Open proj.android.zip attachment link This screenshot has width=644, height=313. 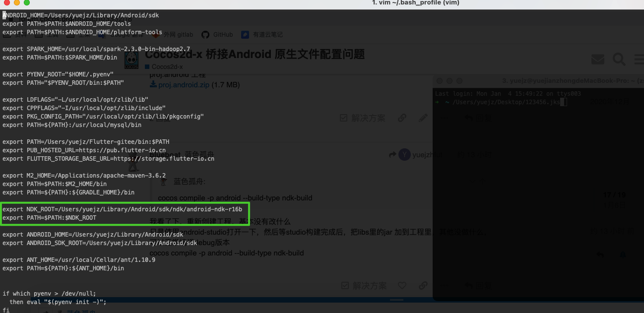[x=184, y=85]
